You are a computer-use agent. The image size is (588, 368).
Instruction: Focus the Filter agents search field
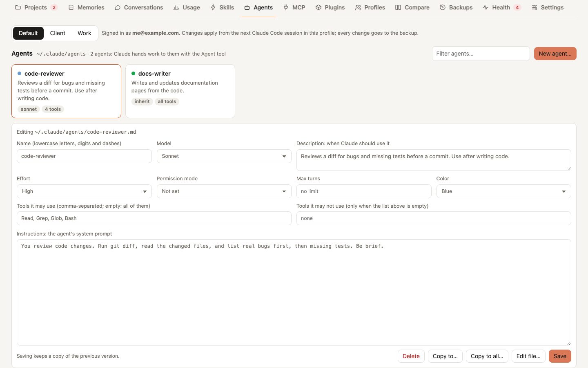pos(481,54)
